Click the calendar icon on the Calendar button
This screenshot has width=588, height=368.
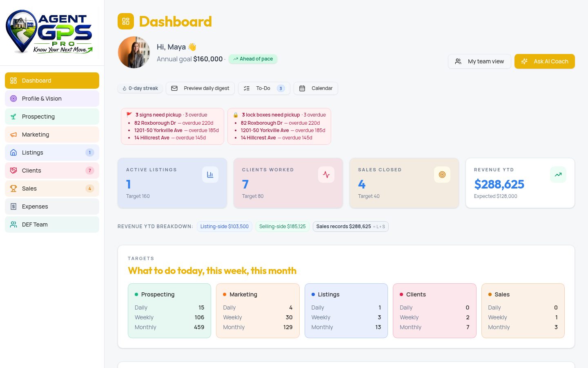(x=302, y=88)
